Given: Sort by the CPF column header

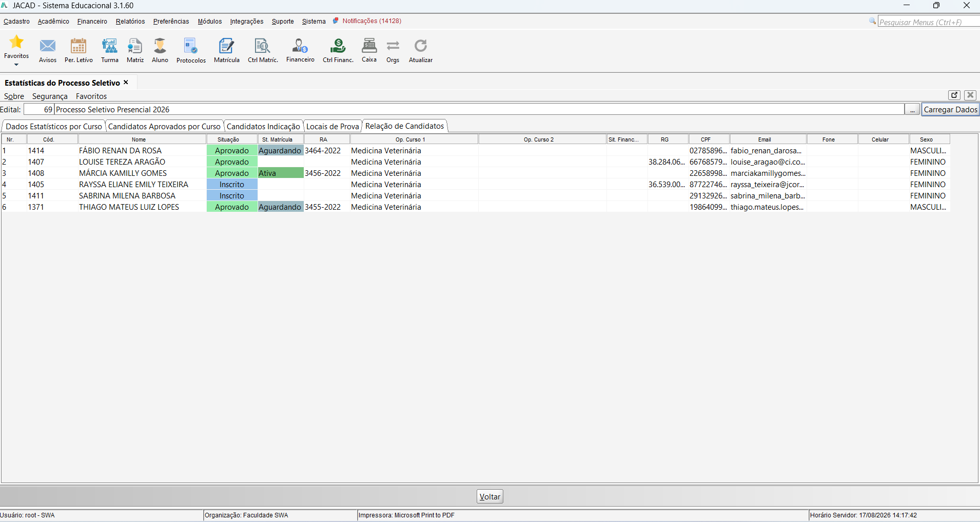Looking at the screenshot, I should 709,139.
